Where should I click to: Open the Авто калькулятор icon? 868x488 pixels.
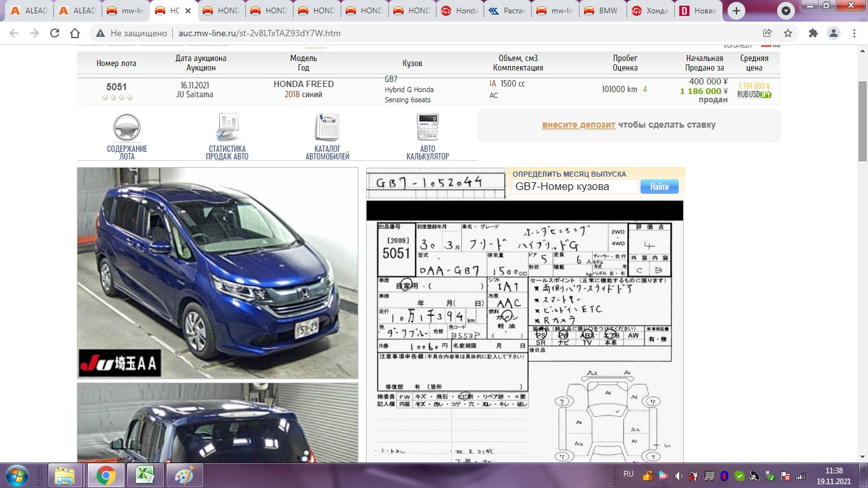(427, 128)
